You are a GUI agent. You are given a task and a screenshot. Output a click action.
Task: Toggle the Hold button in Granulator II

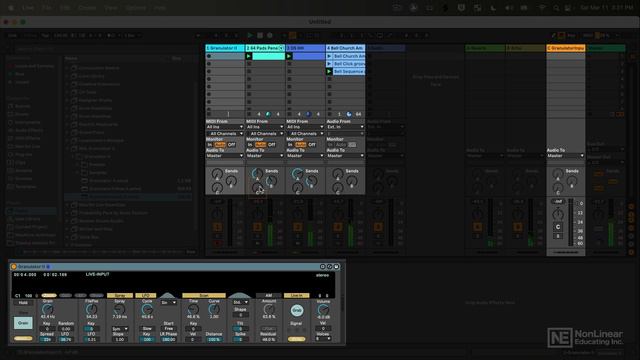[x=23, y=303]
